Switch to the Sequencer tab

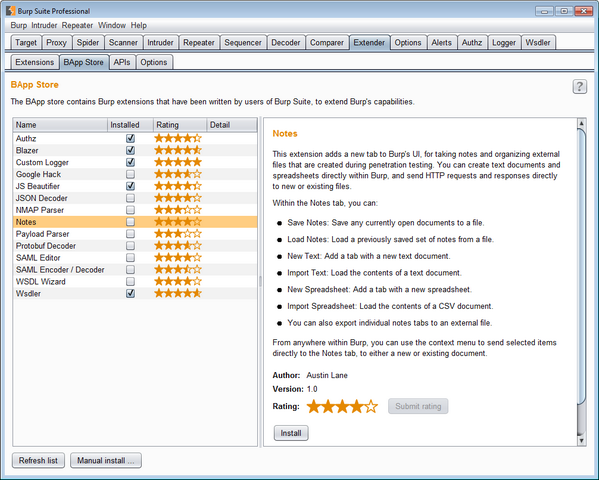(x=243, y=42)
